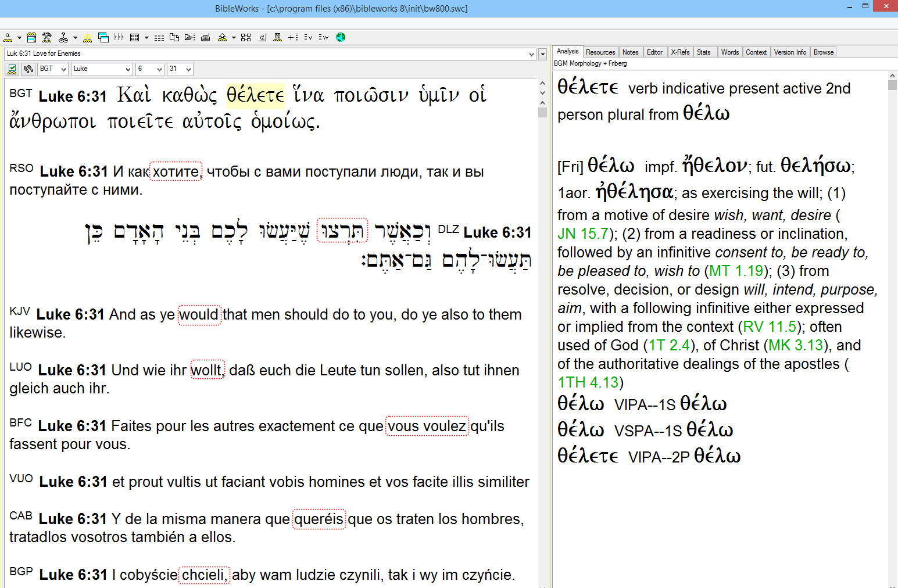The height and width of the screenshot is (588, 898).
Task: Switch to the Context tab
Action: pos(756,52)
